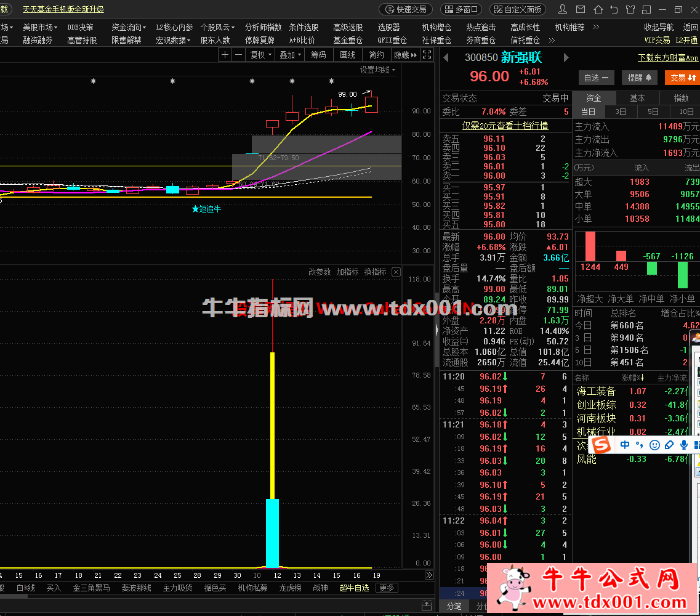This screenshot has width=700, height=616.
Task: Open the 设置均线 dropdown
Action: click(x=377, y=70)
